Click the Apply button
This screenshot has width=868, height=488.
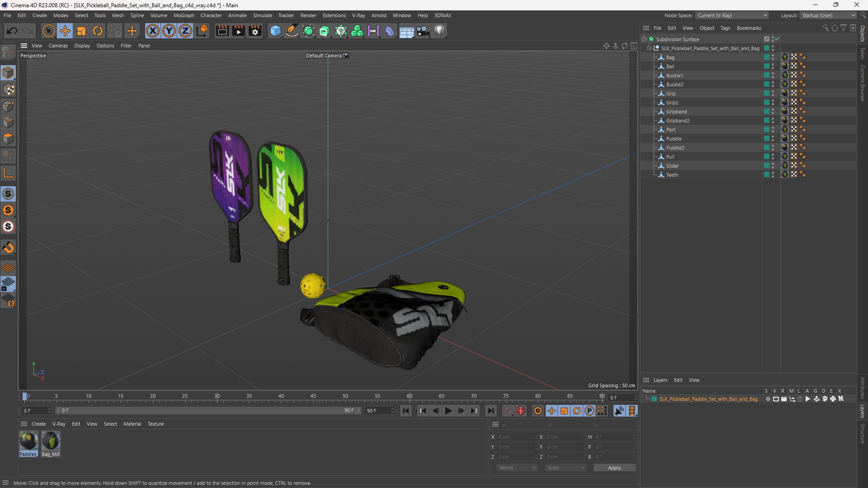tap(614, 468)
